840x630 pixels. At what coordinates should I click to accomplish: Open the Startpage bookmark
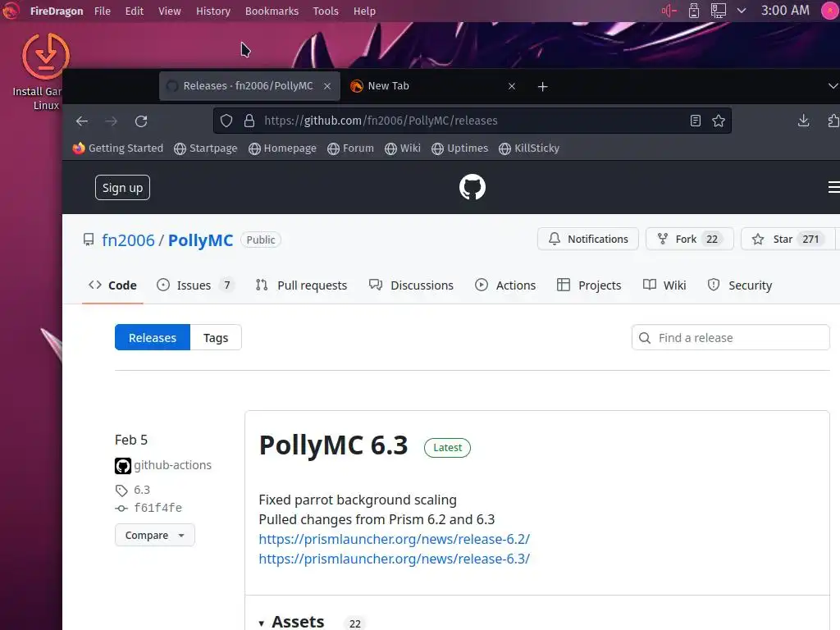(206, 148)
